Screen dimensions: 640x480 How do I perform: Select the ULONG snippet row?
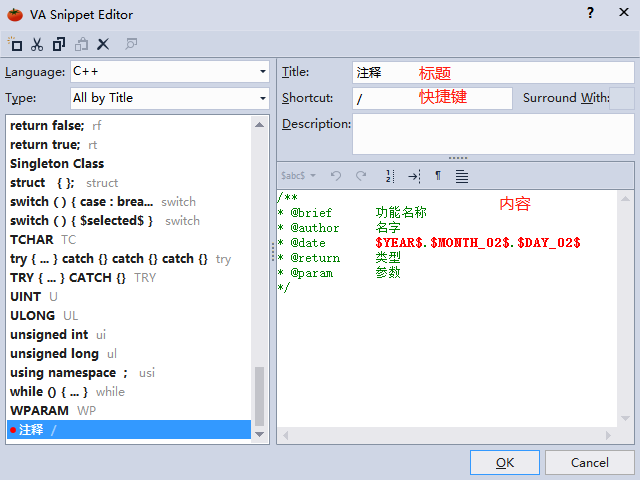(129, 316)
